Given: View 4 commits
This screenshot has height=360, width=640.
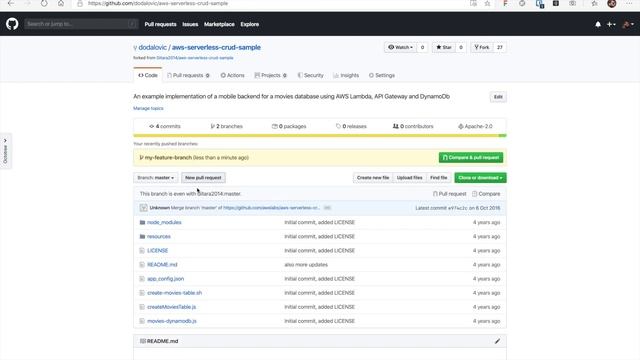Looking at the screenshot, I should [x=165, y=127].
